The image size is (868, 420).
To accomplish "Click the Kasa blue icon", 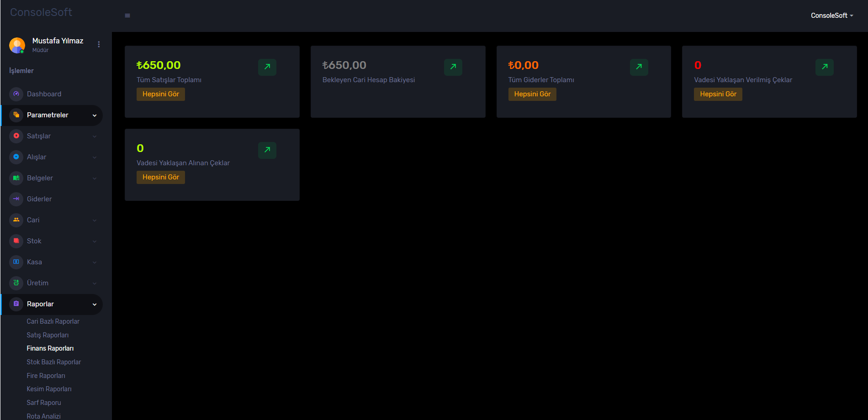I will click(16, 262).
